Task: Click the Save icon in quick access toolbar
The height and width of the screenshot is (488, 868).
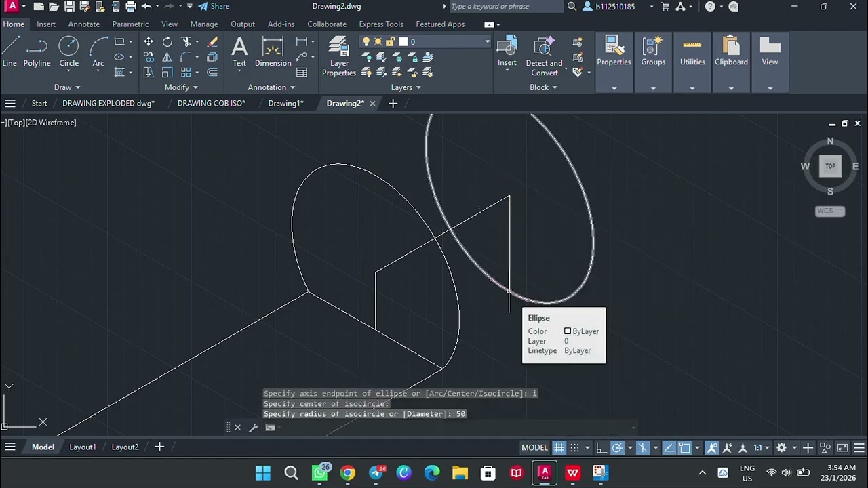Action: point(70,7)
